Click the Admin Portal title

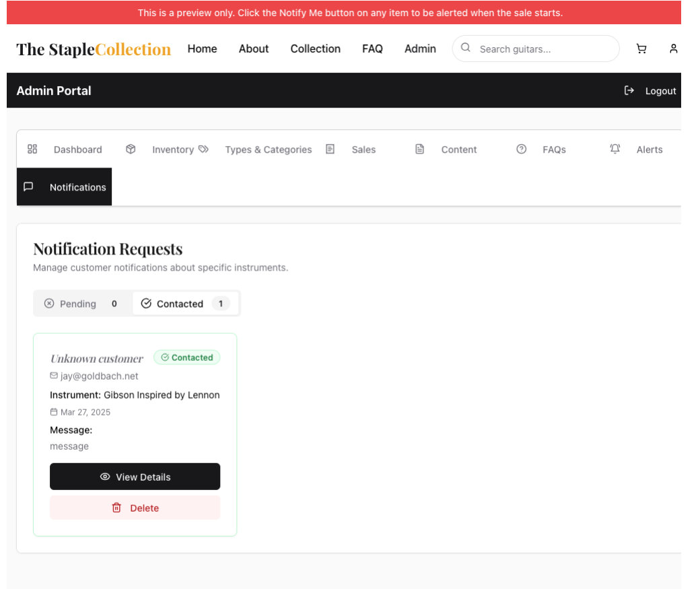click(54, 91)
